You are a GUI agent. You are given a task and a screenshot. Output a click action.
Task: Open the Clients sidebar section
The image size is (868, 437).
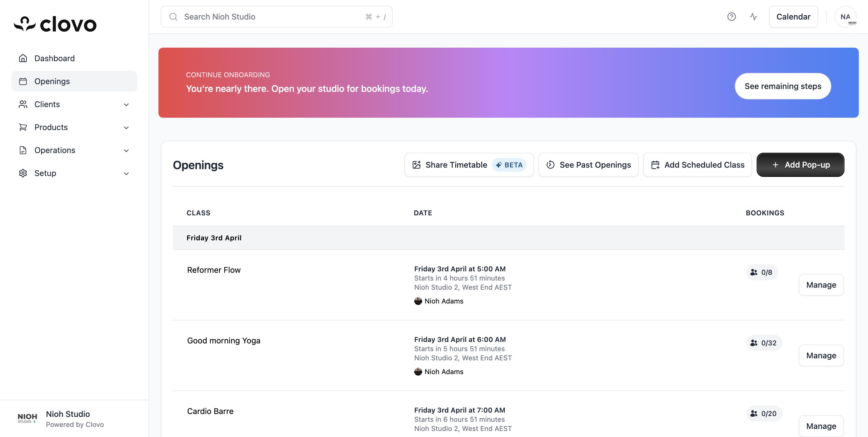(x=74, y=104)
